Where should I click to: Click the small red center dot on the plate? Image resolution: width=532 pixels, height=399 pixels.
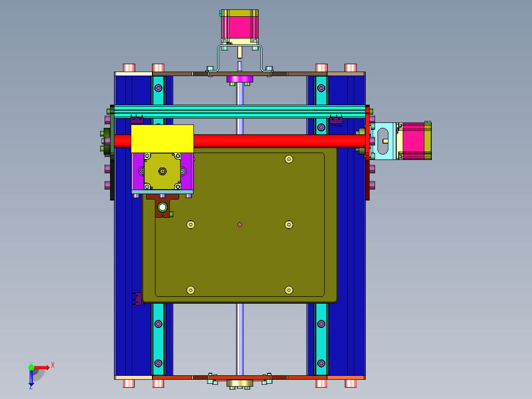(x=239, y=225)
